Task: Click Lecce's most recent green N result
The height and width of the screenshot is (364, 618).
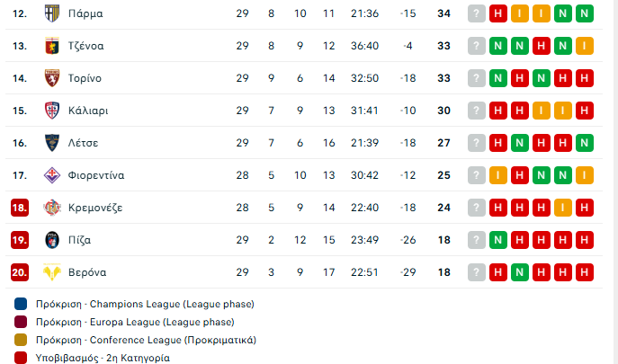Action: (x=585, y=143)
